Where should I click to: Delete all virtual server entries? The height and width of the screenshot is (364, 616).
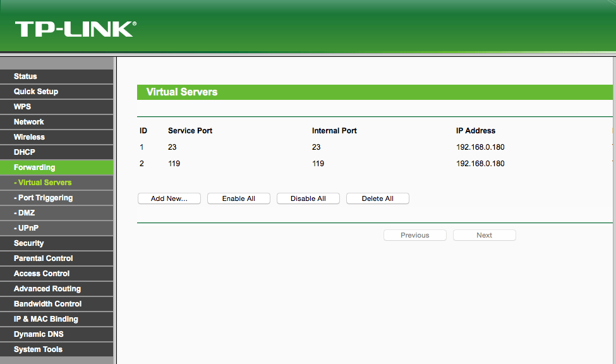377,198
